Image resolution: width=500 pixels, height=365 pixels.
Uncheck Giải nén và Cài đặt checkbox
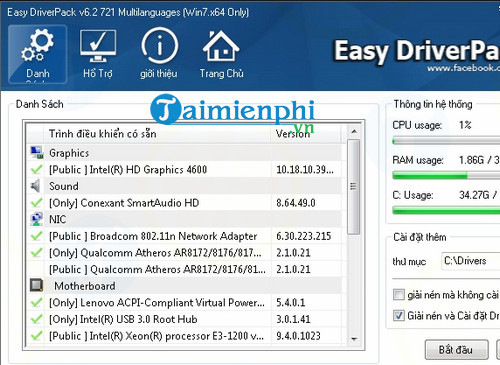pos(399,315)
